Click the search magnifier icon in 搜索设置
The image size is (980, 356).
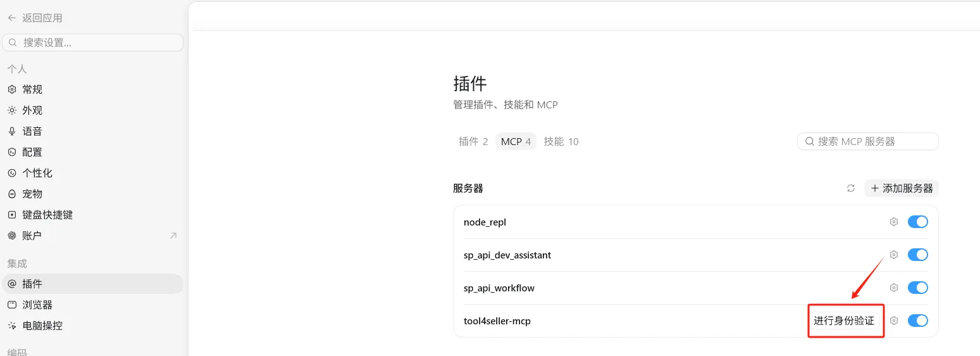click(13, 42)
